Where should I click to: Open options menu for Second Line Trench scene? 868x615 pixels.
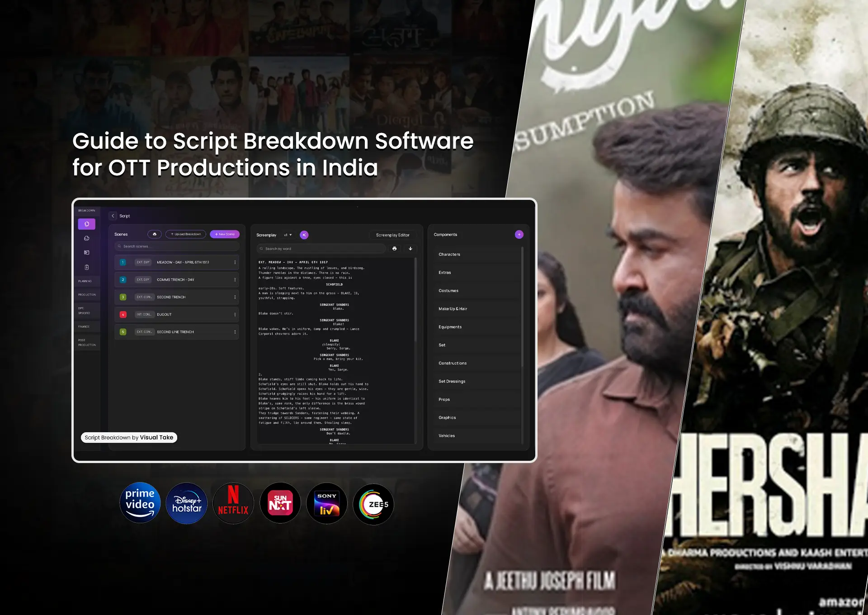pyautogui.click(x=235, y=332)
